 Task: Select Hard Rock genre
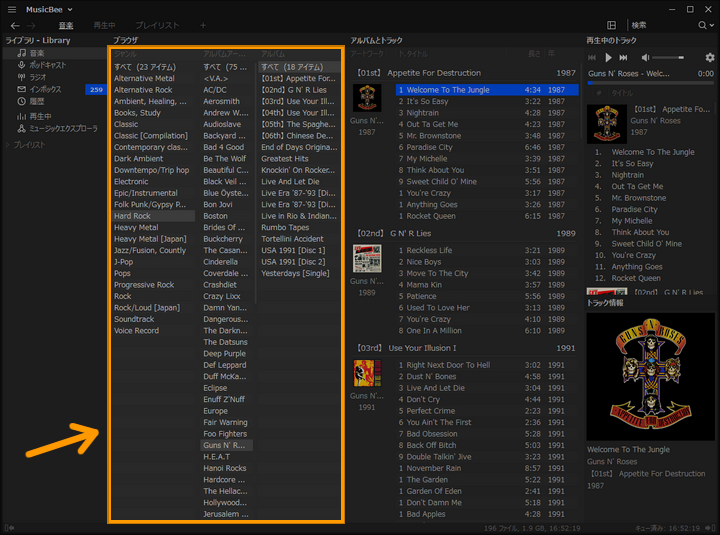coord(153,216)
